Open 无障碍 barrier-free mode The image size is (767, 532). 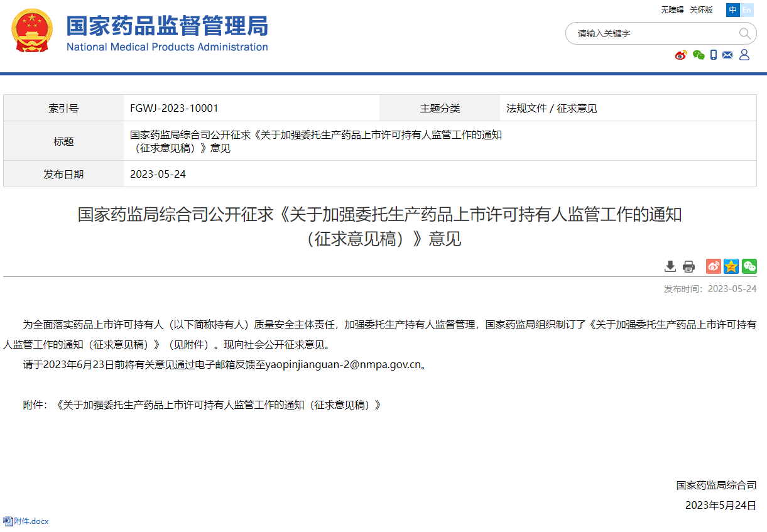pos(672,9)
